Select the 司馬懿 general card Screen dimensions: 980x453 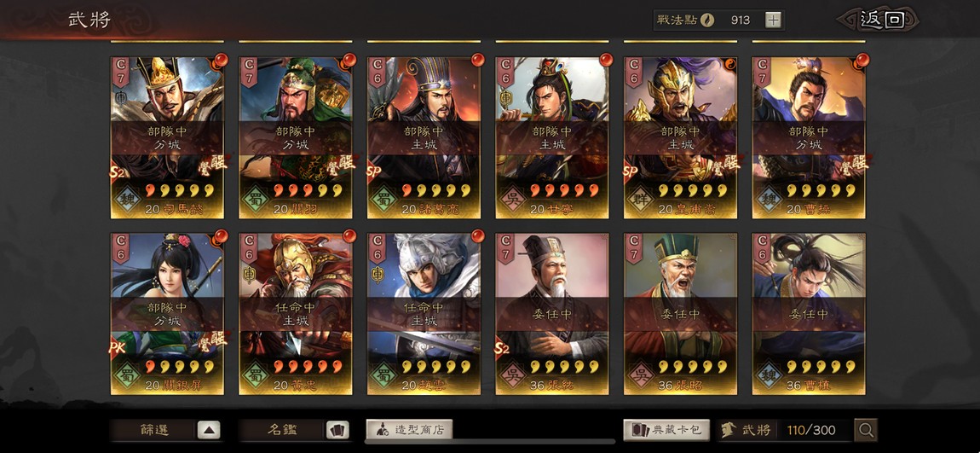coord(168,137)
